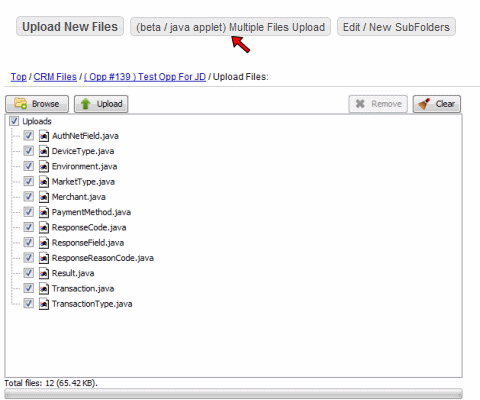Select the ResponseReasonCode.java file name
480x400 pixels.
[103, 258]
